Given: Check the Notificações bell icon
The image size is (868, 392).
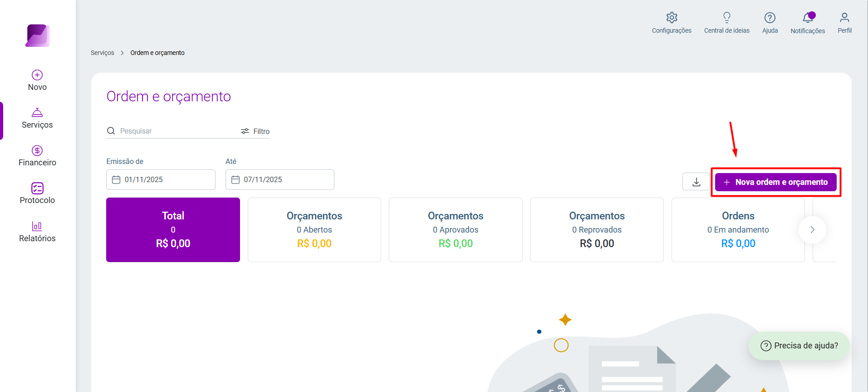Looking at the screenshot, I should pyautogui.click(x=808, y=18).
